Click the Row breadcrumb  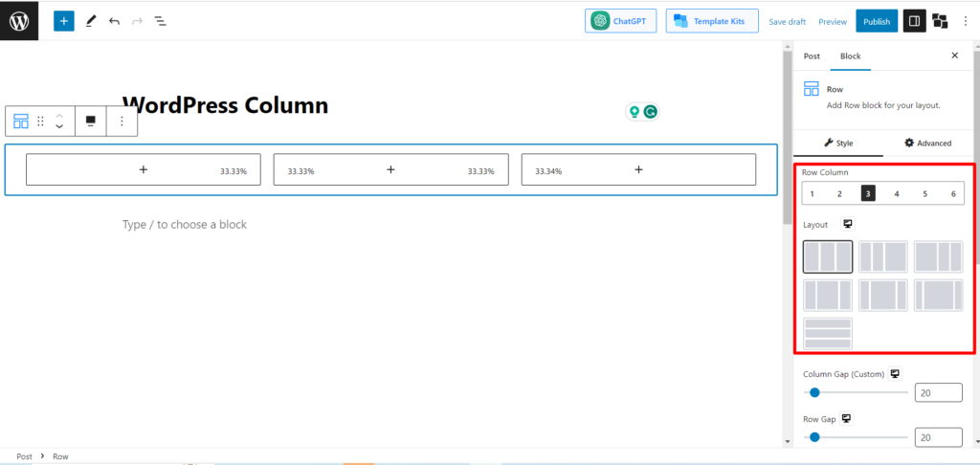coord(60,456)
